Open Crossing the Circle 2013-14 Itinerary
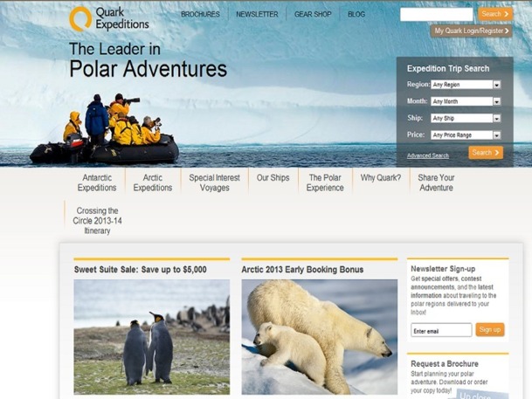 [97, 220]
